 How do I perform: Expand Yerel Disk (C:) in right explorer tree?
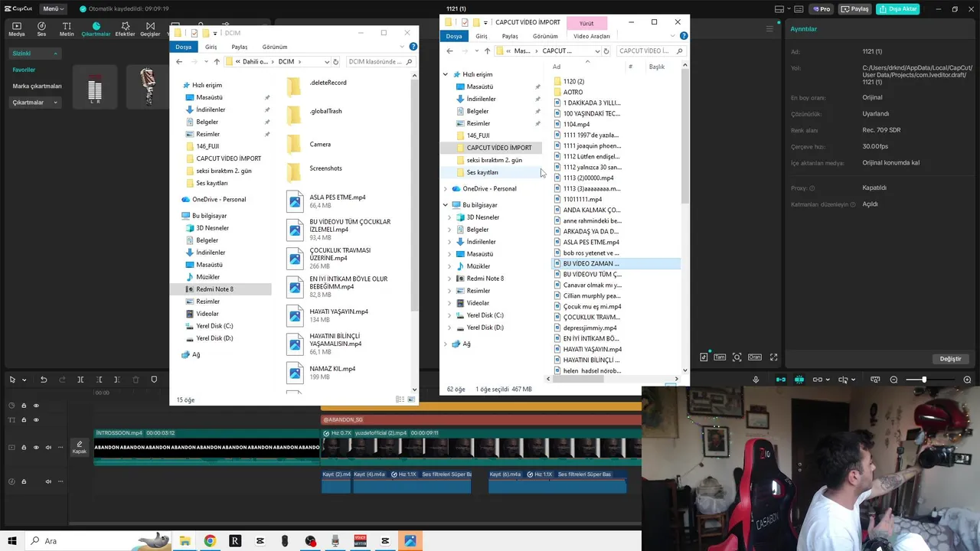[x=449, y=315]
